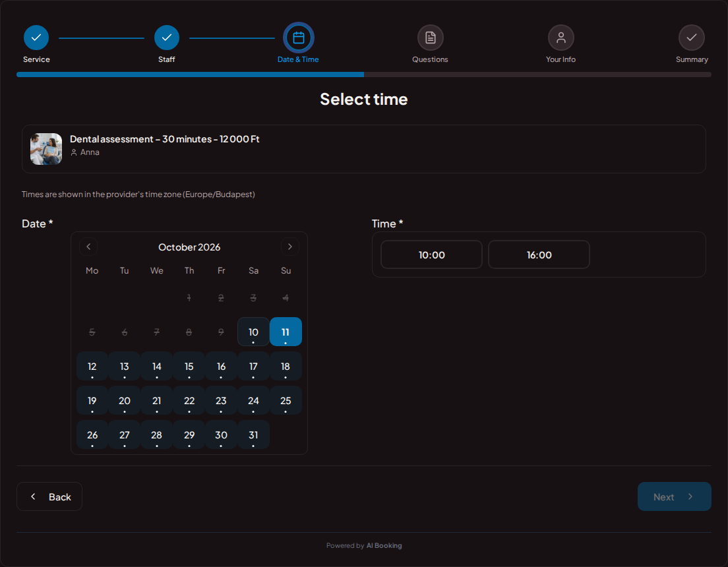Image resolution: width=728 pixels, height=567 pixels.
Task: Go to the Summary step checkmark icon
Action: click(x=691, y=38)
